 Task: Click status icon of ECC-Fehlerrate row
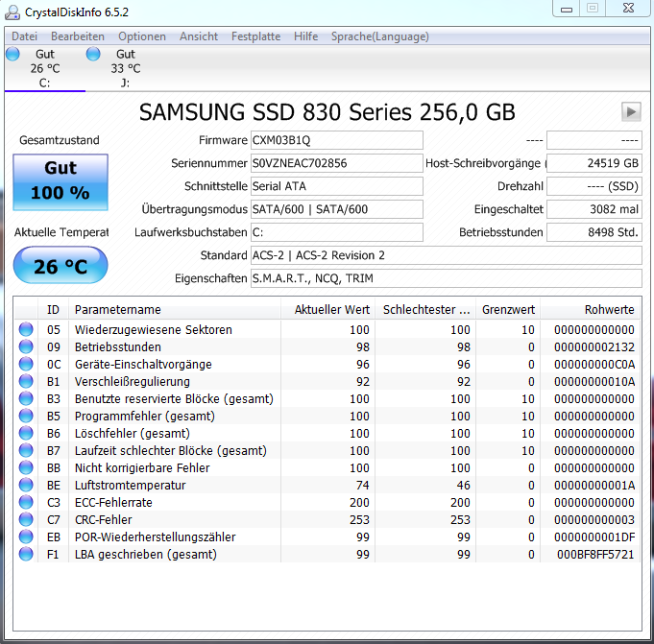[x=26, y=502]
